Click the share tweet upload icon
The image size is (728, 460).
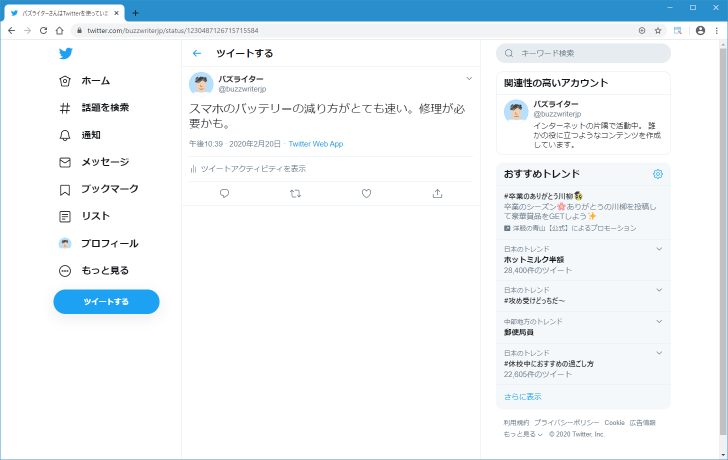(437, 194)
